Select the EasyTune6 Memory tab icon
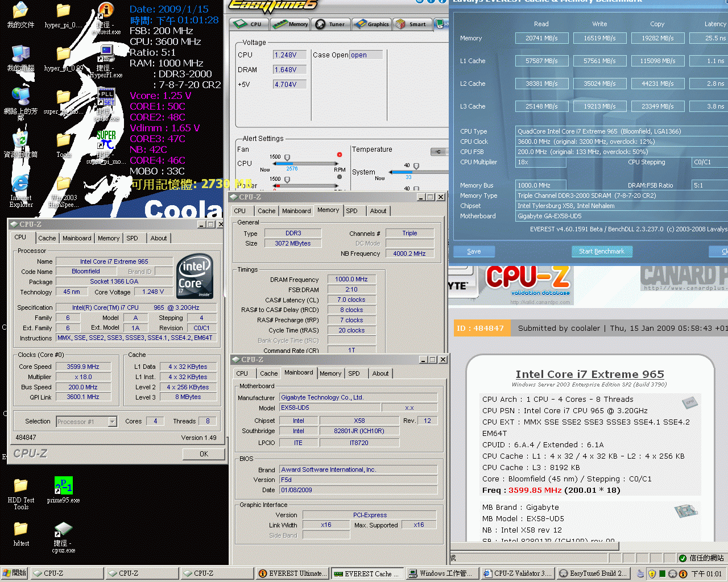This screenshot has height=582, width=728. pos(290,24)
